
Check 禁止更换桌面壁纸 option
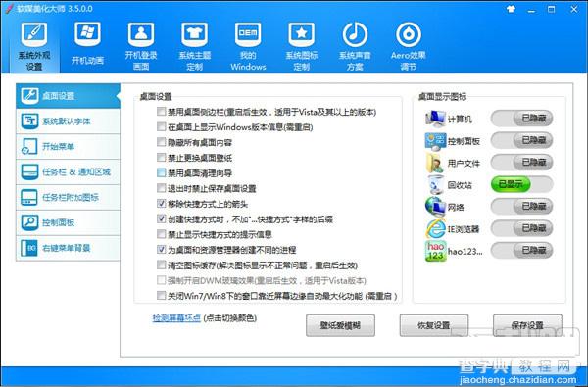coord(162,158)
